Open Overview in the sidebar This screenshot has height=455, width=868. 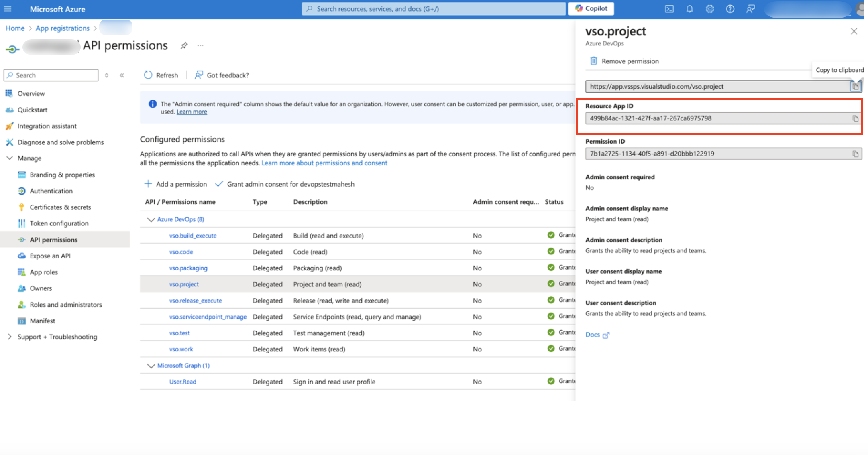pos(31,93)
